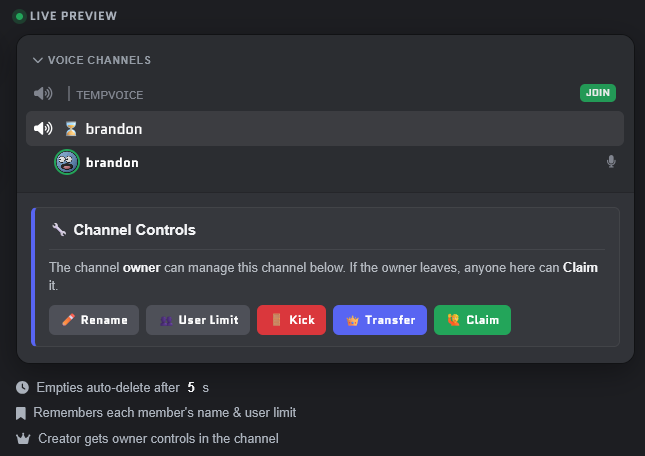Transfer ownership with Transfer button
The width and height of the screenshot is (645, 456).
(x=380, y=320)
